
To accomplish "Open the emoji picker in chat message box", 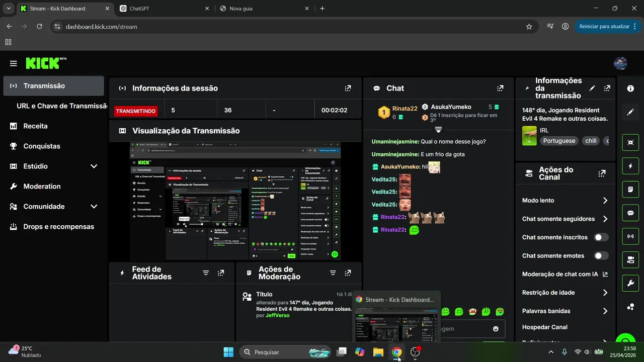I will pos(496,329).
